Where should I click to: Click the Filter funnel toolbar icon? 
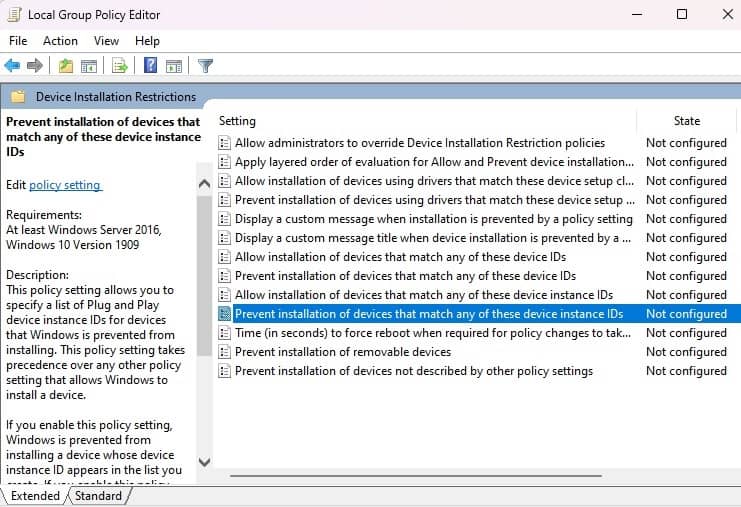[x=205, y=66]
